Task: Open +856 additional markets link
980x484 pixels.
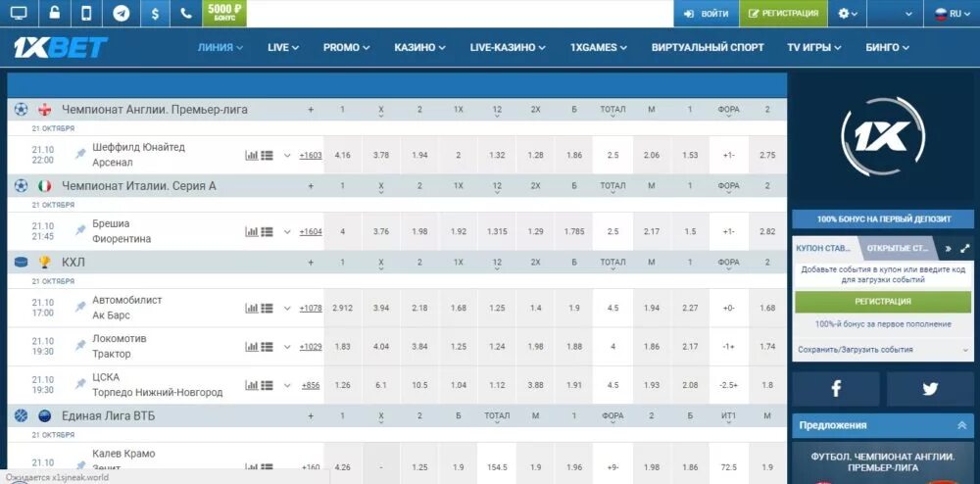Action: click(x=311, y=385)
